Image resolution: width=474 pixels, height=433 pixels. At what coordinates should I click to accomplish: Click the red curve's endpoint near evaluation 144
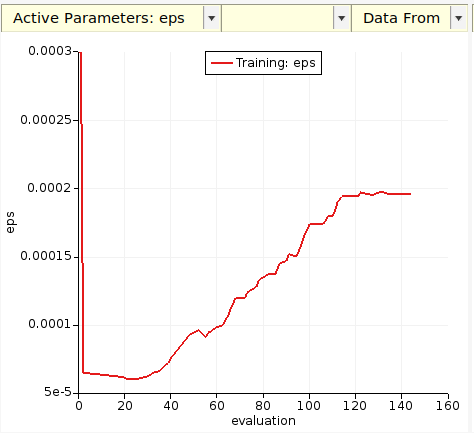[x=410, y=194]
